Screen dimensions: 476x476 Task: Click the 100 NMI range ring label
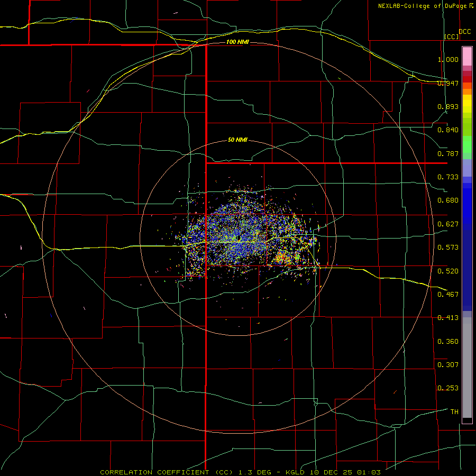pos(237,42)
